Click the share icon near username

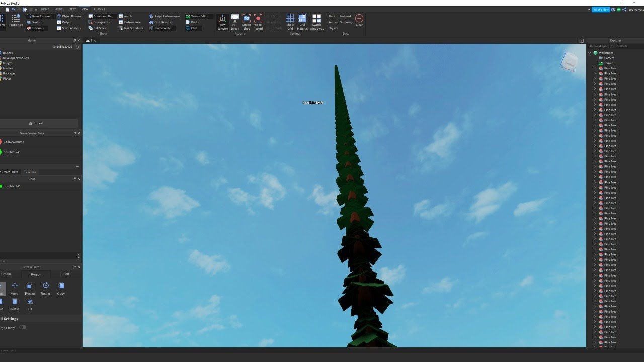[624, 9]
